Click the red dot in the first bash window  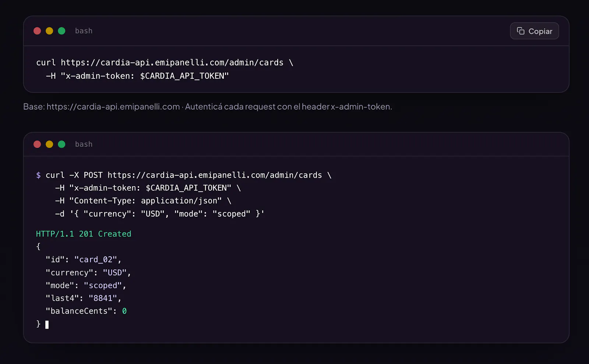(x=37, y=31)
